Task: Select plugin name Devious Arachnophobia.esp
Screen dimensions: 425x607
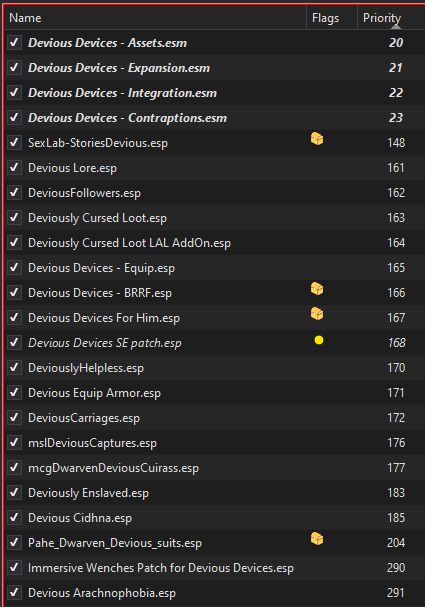Action: 102,593
